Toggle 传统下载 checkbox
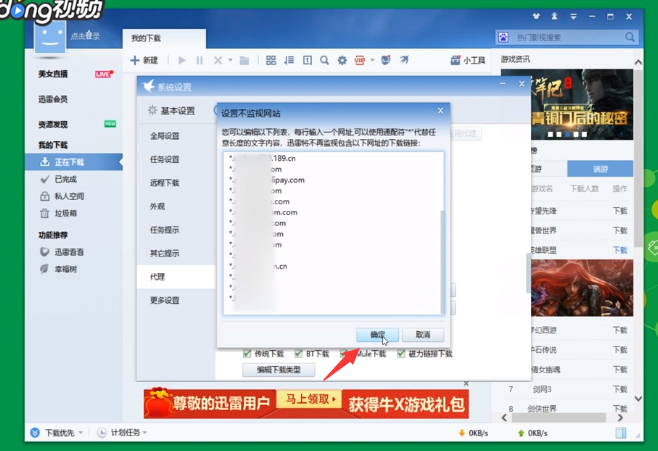 (x=247, y=354)
